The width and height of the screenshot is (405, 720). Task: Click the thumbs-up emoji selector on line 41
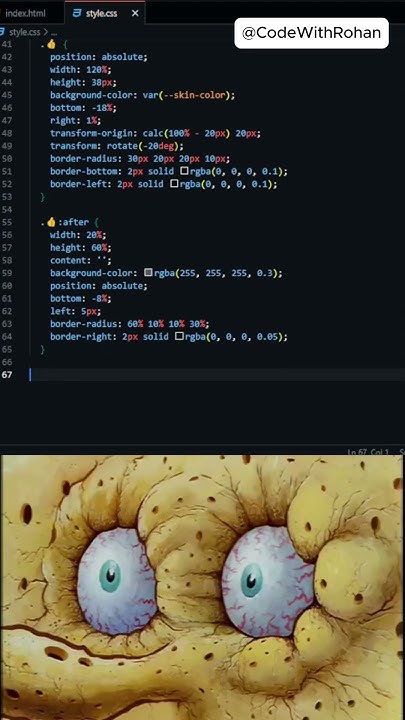[51, 44]
